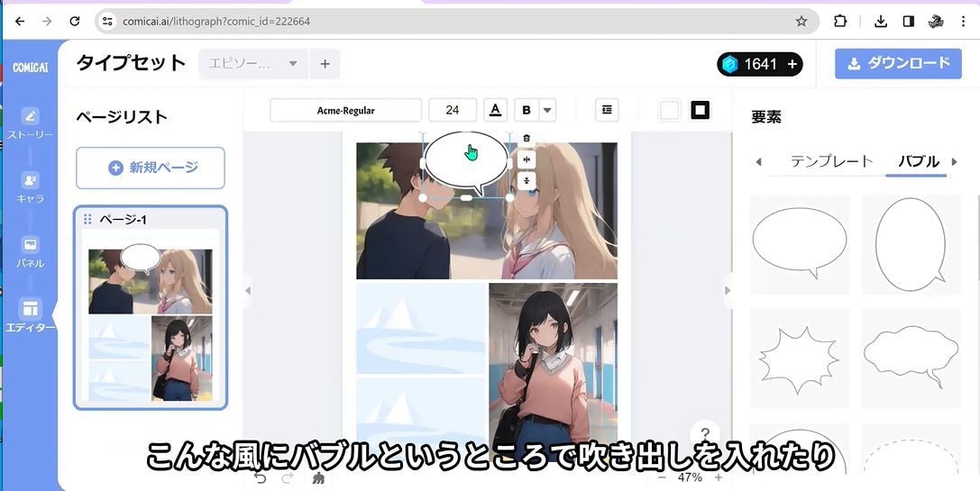This screenshot has height=491, width=980.
Task: Click the ダウンロード download button
Action: point(898,64)
